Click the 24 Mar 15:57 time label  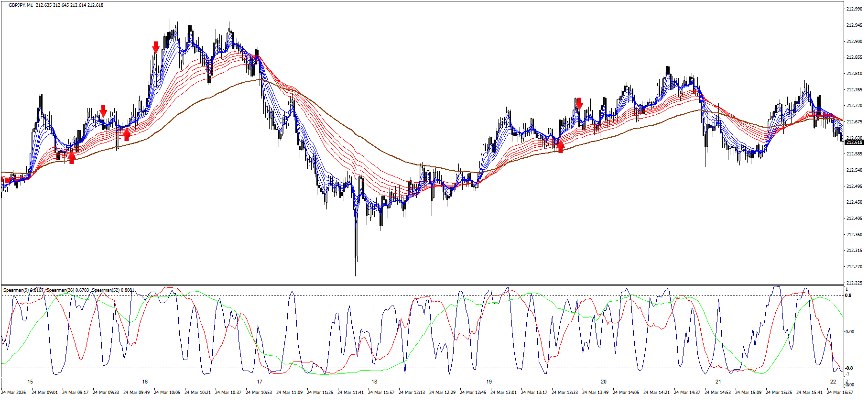[x=840, y=393]
